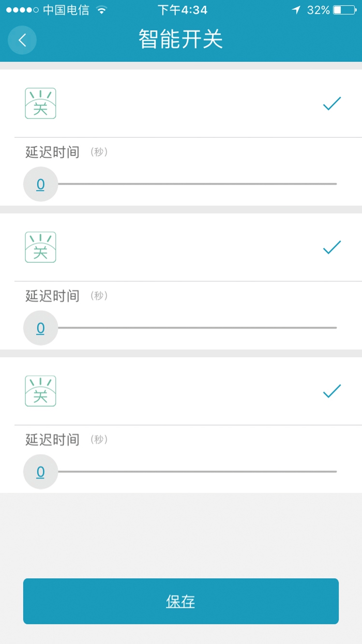Click the third delay time slider handle

pos(40,471)
